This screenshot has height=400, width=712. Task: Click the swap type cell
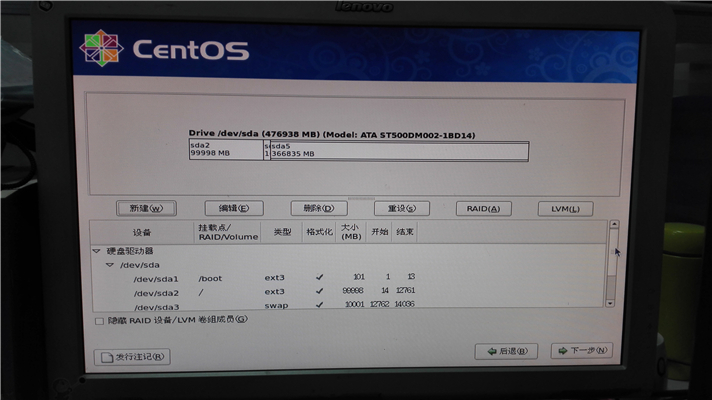[276, 306]
